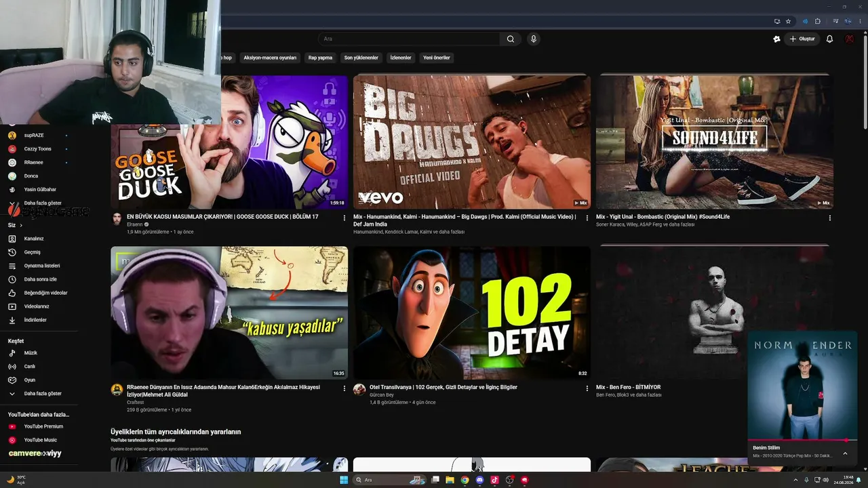The height and width of the screenshot is (488, 868).
Task: Click the YouTube Music logo icon
Action: click(x=12, y=440)
